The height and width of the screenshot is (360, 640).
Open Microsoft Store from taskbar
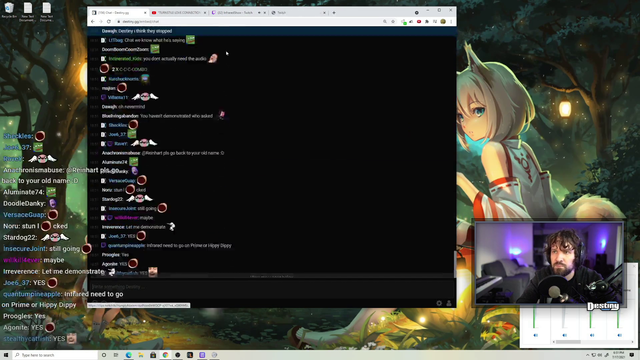tap(153, 355)
